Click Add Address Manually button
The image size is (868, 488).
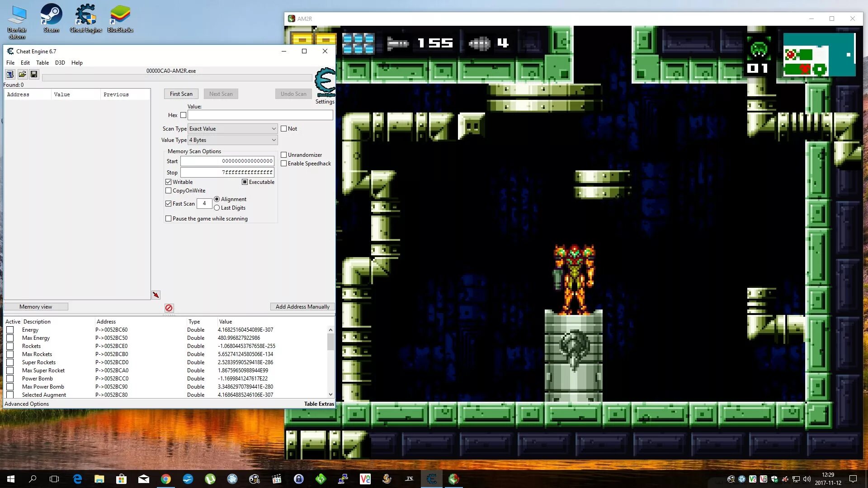(x=302, y=307)
